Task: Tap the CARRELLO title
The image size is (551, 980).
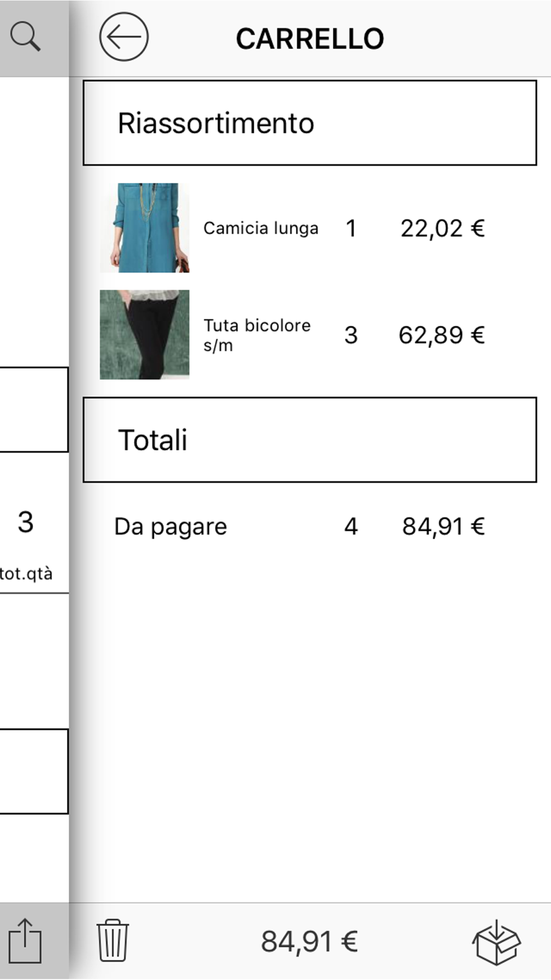Action: click(310, 39)
